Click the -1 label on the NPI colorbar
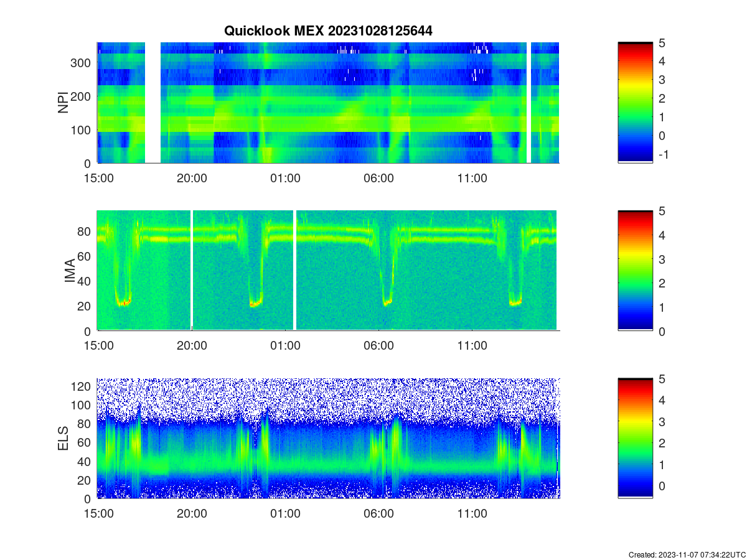This screenshot has height=560, width=747. tap(663, 154)
